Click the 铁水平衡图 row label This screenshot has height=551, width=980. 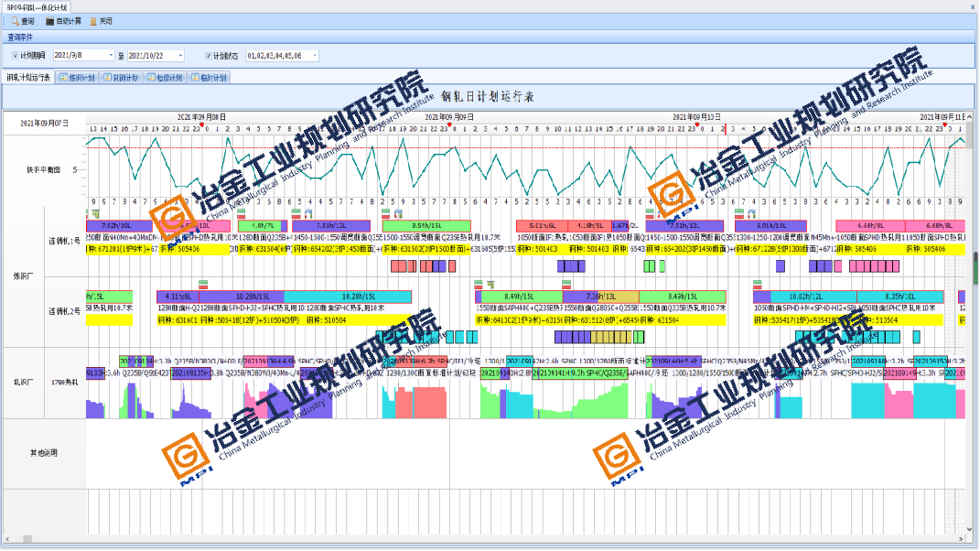click(x=44, y=170)
